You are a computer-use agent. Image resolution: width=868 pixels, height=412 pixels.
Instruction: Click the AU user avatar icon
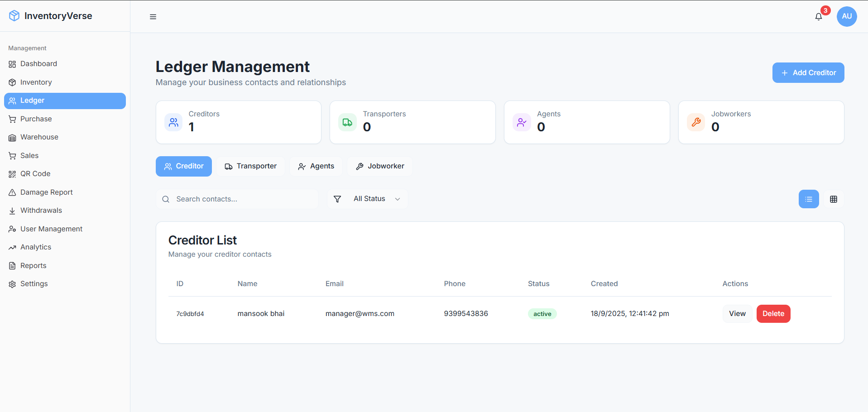(846, 16)
